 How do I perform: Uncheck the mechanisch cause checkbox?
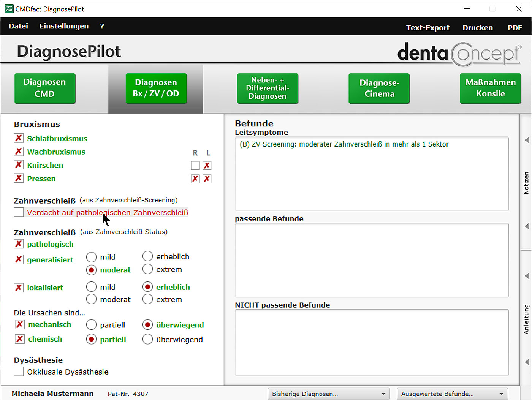tap(20, 324)
